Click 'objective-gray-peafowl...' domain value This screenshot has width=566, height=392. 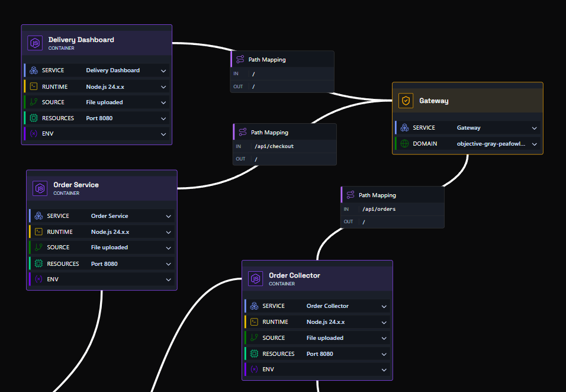point(491,144)
